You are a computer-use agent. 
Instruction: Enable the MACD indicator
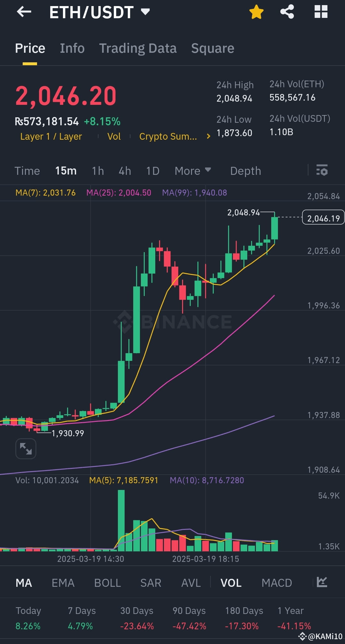[277, 582]
